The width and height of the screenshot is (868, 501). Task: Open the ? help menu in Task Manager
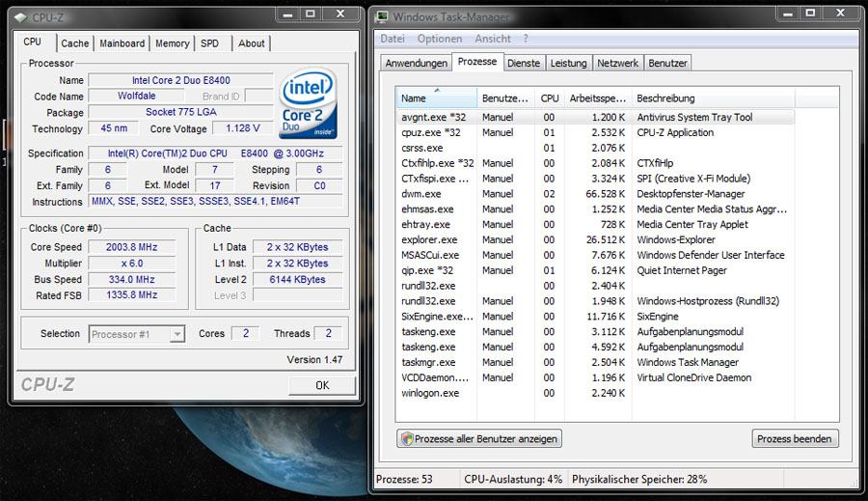[x=526, y=39]
